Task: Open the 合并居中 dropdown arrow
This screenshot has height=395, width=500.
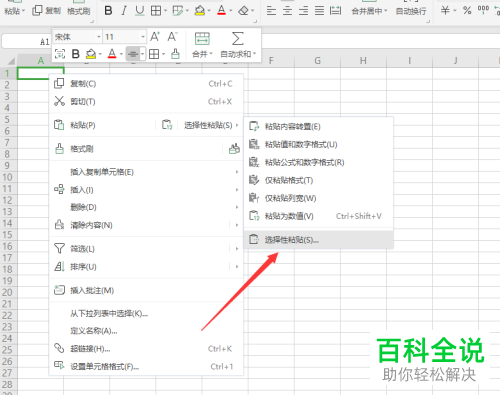Action: pos(386,11)
